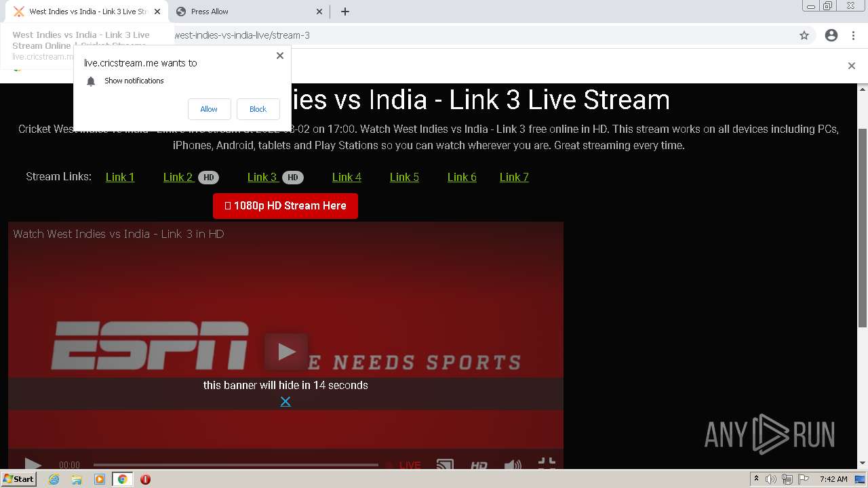868x488 pixels.
Task: Open stream Link 6
Action: click(x=462, y=177)
